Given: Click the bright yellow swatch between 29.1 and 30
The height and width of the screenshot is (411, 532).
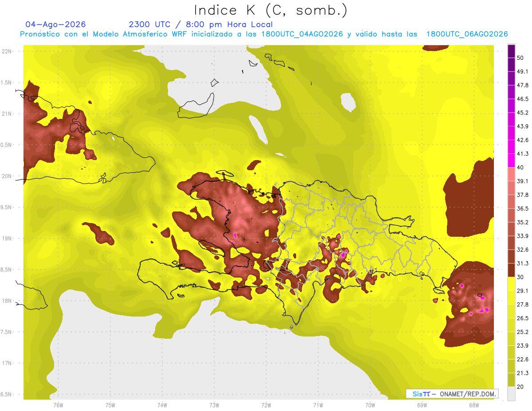Looking at the screenshot, I should tap(511, 284).
